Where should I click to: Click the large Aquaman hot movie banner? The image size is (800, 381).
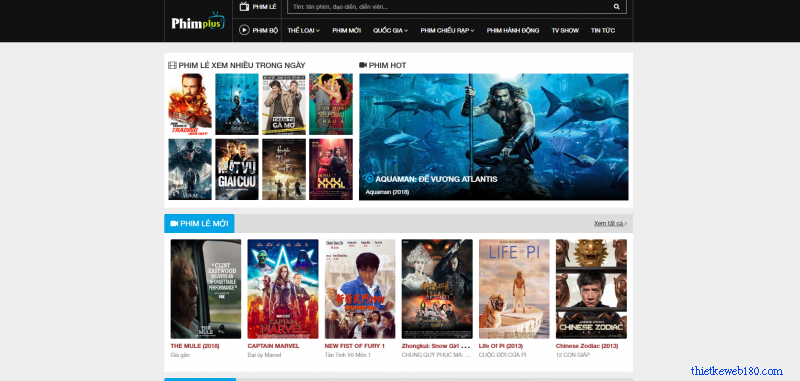tap(494, 137)
